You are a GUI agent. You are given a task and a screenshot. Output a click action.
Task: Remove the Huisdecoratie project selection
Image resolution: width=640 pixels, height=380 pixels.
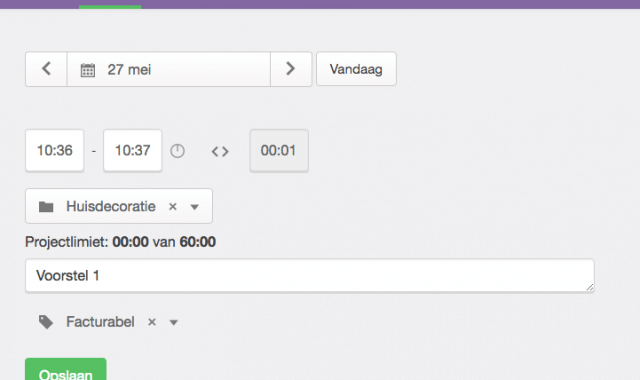(x=173, y=207)
